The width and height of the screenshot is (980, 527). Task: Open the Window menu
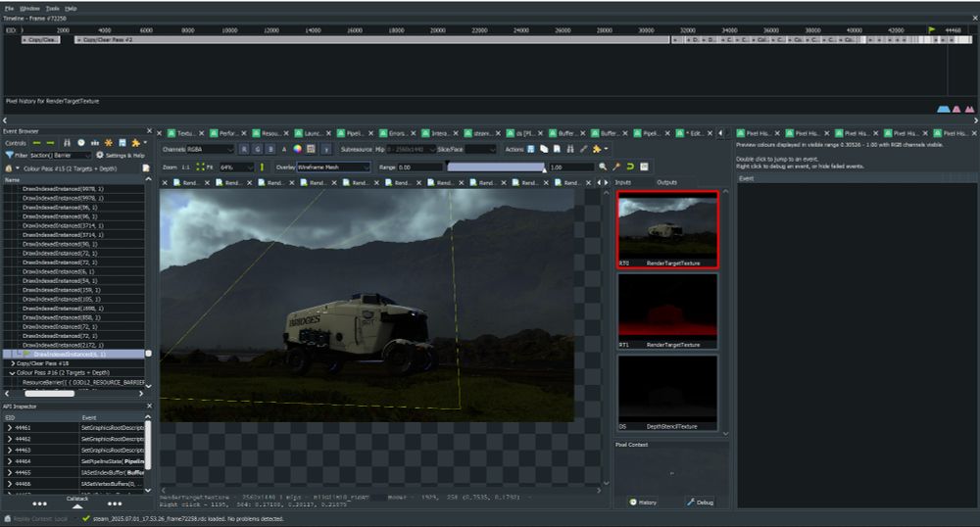pos(29,8)
